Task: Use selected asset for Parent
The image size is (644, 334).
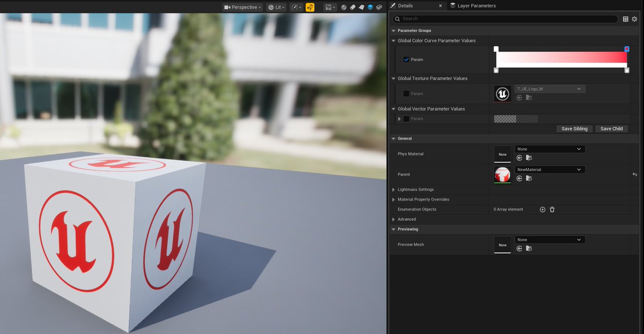Action: [x=519, y=179]
